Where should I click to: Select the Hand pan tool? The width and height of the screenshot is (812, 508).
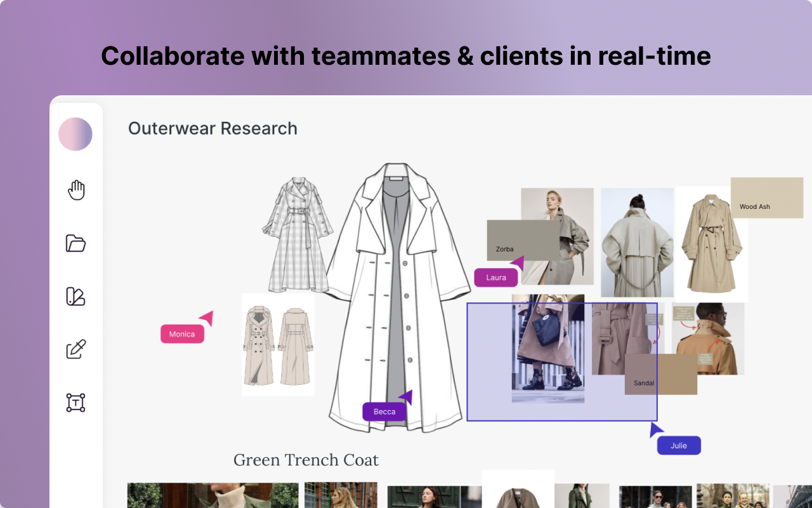tap(76, 190)
